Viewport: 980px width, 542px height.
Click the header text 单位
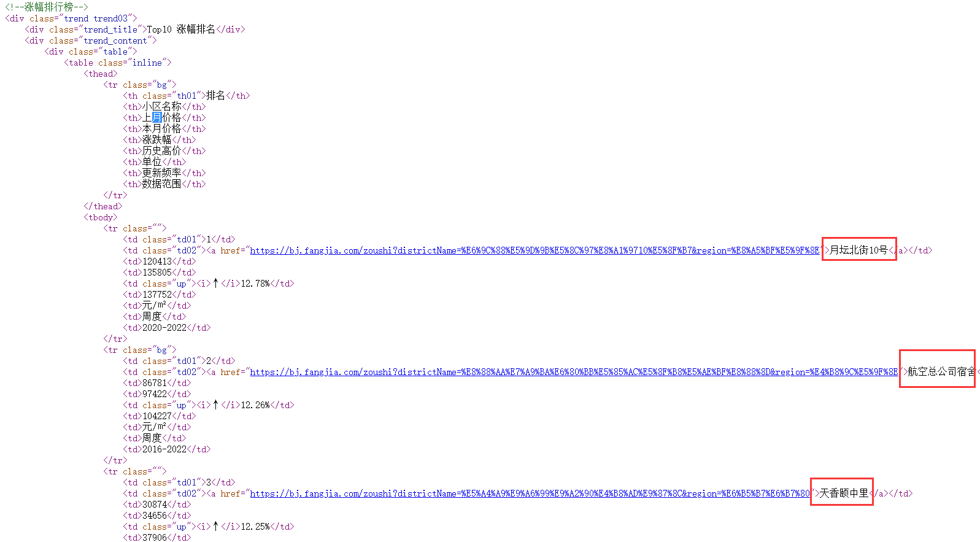[x=152, y=162]
